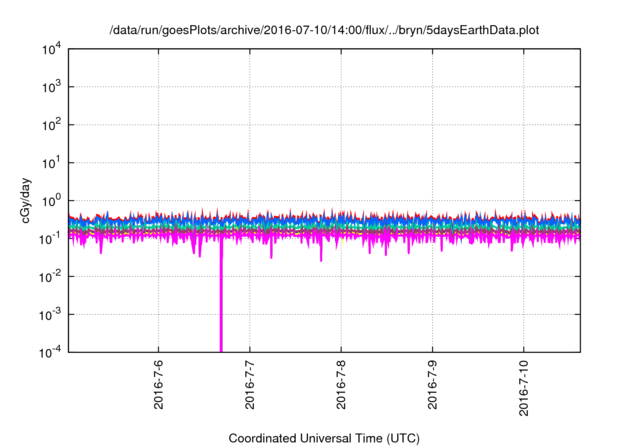This screenshot has width=640, height=448.
Task: Click the 10^-3 y-axis tick label
Action: click(51, 315)
